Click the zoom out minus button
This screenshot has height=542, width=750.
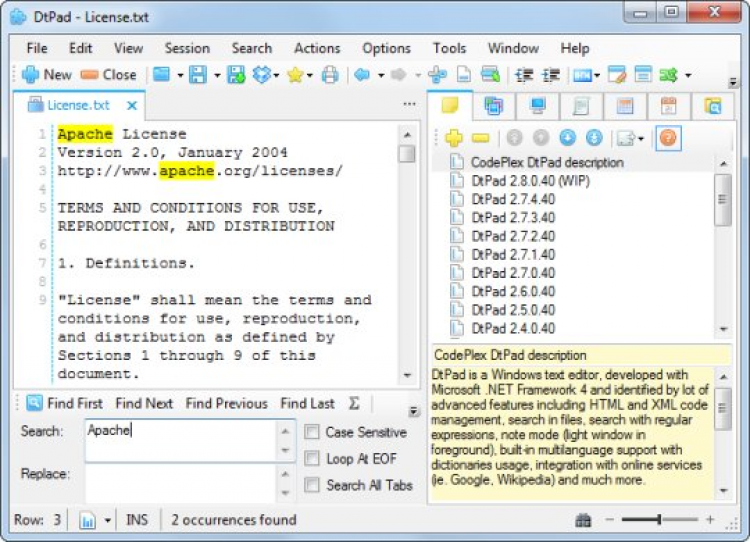pos(609,520)
